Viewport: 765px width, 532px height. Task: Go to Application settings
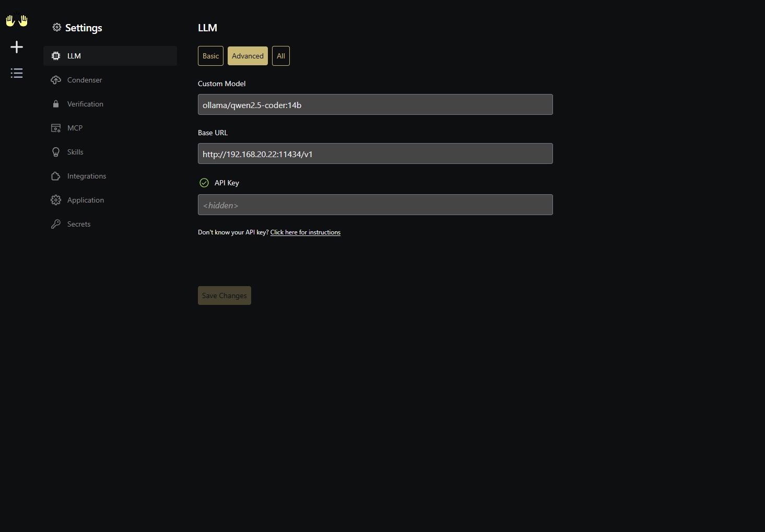(x=110, y=200)
